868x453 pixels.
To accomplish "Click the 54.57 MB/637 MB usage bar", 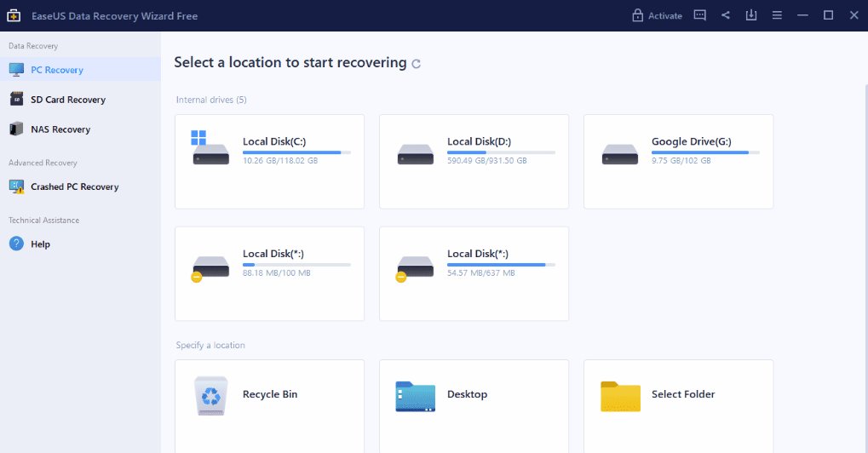I will click(501, 265).
